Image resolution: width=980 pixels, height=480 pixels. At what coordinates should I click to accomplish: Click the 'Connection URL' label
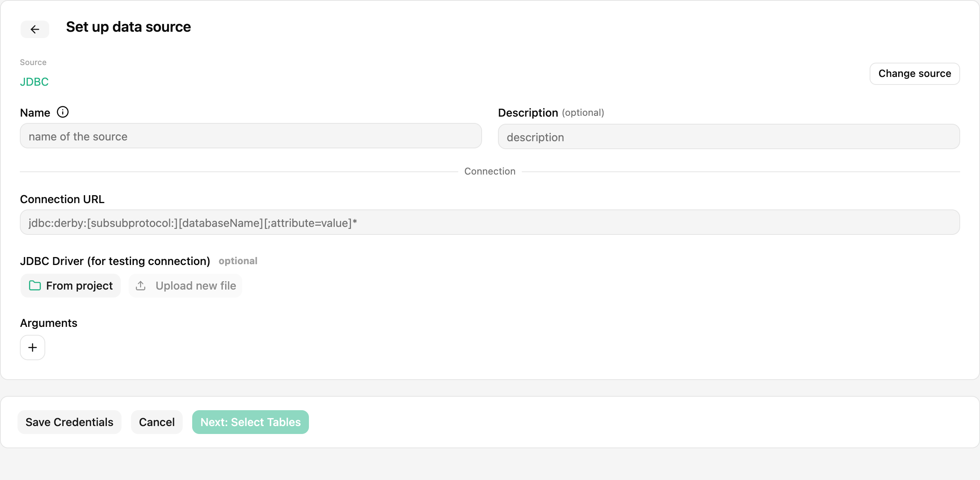[x=62, y=199]
